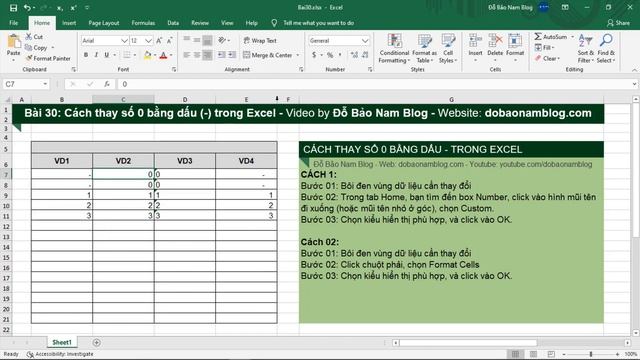Add a new sheet with plus button

pyautogui.click(x=96, y=342)
